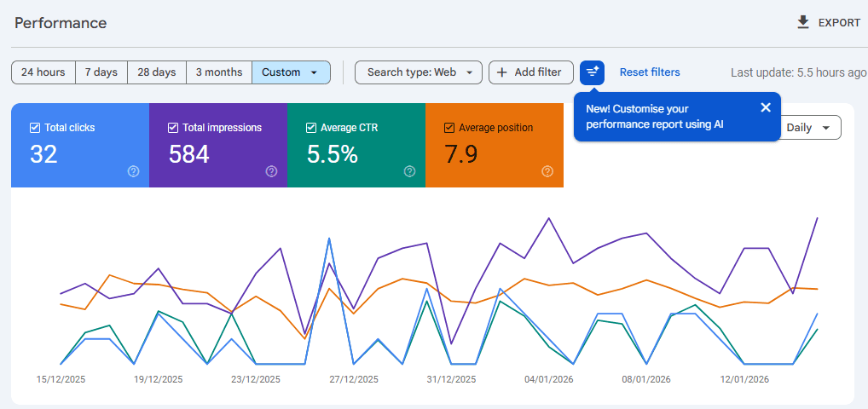The height and width of the screenshot is (409, 868).
Task: Toggle the Total impressions checkbox
Action: [x=173, y=128]
